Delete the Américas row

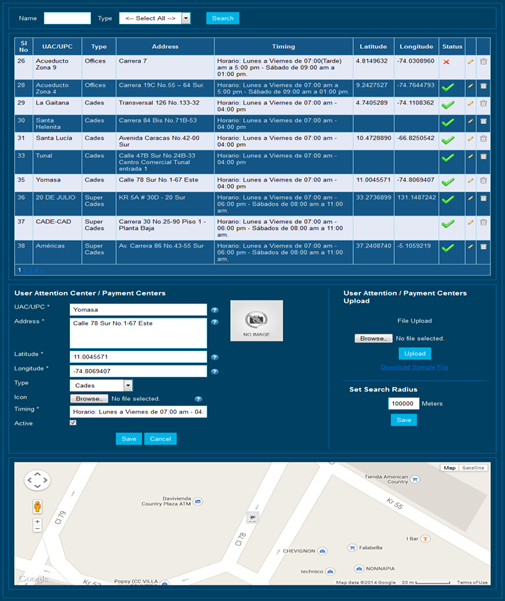(x=484, y=246)
